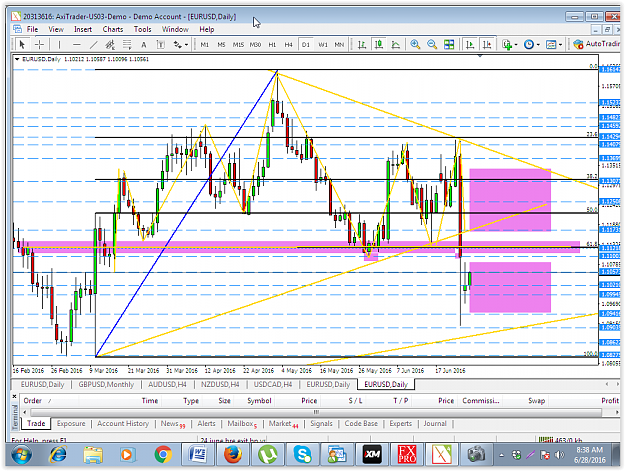This screenshot has width=625, height=471.
Task: Open the Exposure terminal tab
Action: coord(71,424)
